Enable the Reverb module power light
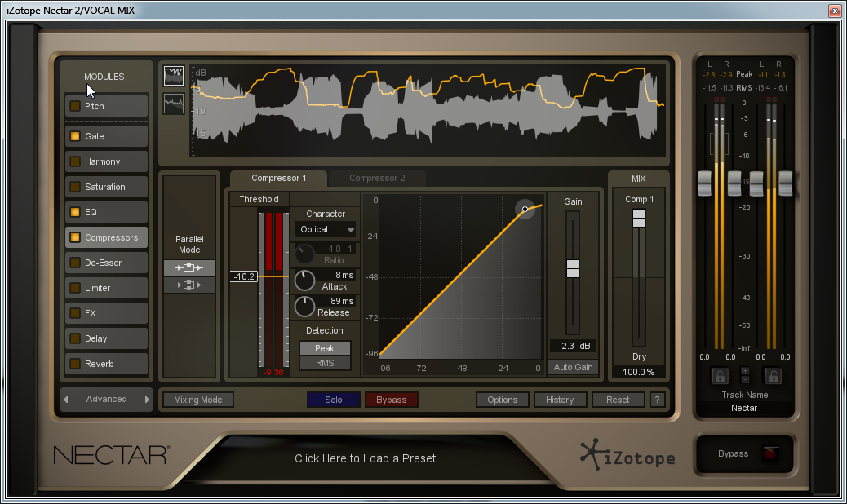 (75, 364)
